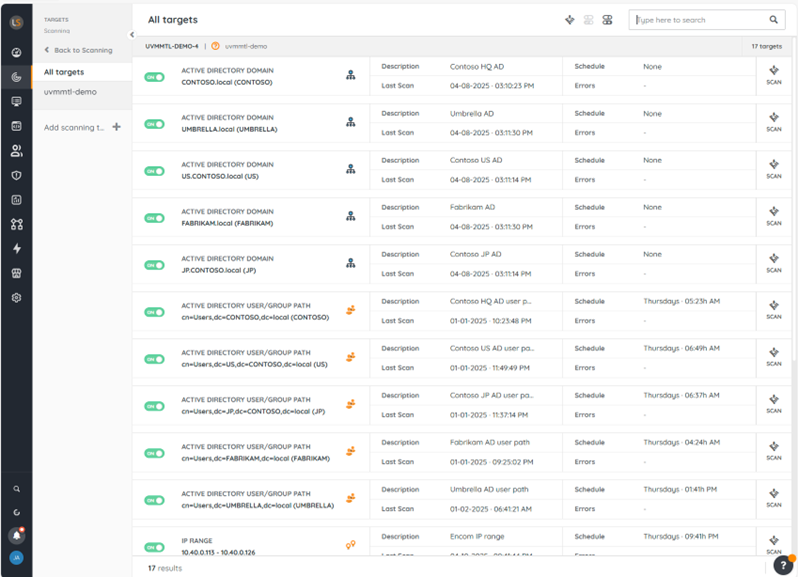
Task: Click the search magnifier icon in the search box
Action: point(773,20)
